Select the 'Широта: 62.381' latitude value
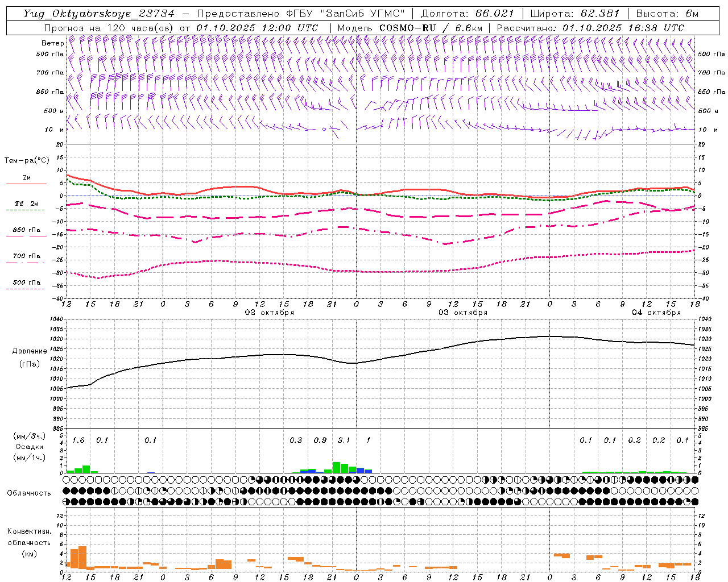728x582 pixels. (574, 14)
